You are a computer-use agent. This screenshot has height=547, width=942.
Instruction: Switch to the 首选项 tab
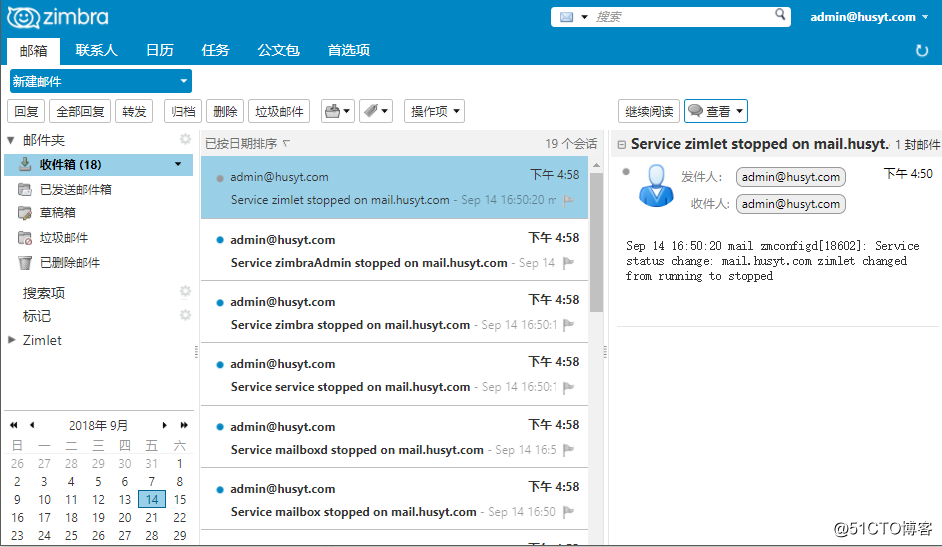(348, 50)
